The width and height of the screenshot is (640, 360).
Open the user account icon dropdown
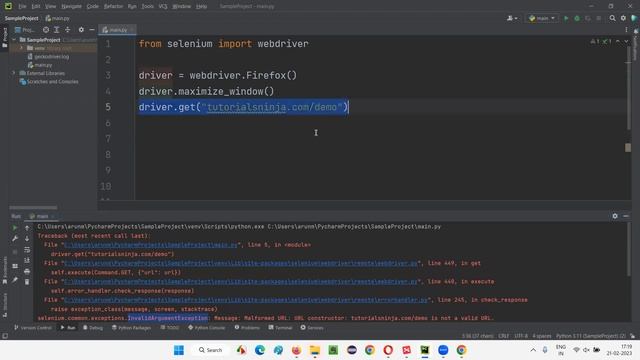point(512,18)
